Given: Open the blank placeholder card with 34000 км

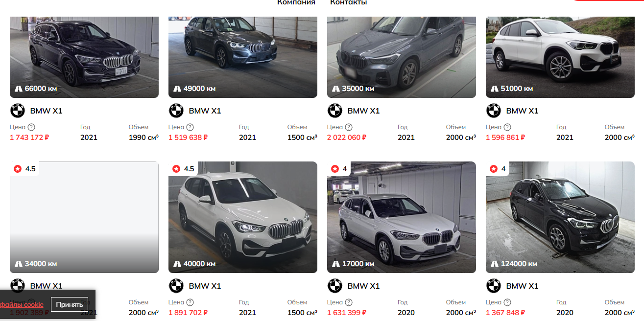Looking at the screenshot, I should pos(84,217).
